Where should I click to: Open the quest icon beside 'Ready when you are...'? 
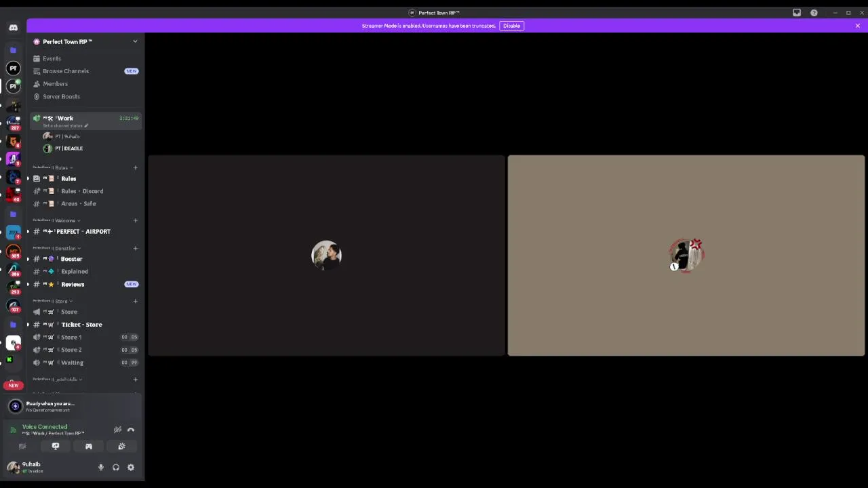click(x=15, y=406)
